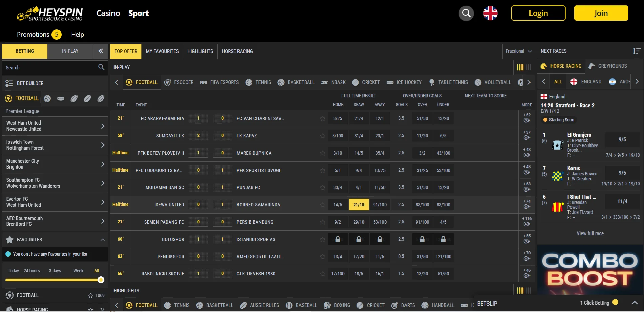Favourite the Rabotnicki Skopje match star
The width and height of the screenshot is (644, 312).
(323, 274)
